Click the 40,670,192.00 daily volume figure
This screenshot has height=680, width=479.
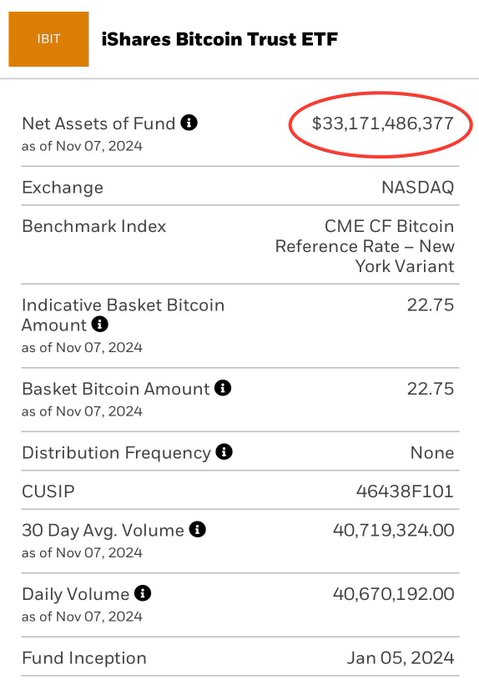pyautogui.click(x=394, y=594)
